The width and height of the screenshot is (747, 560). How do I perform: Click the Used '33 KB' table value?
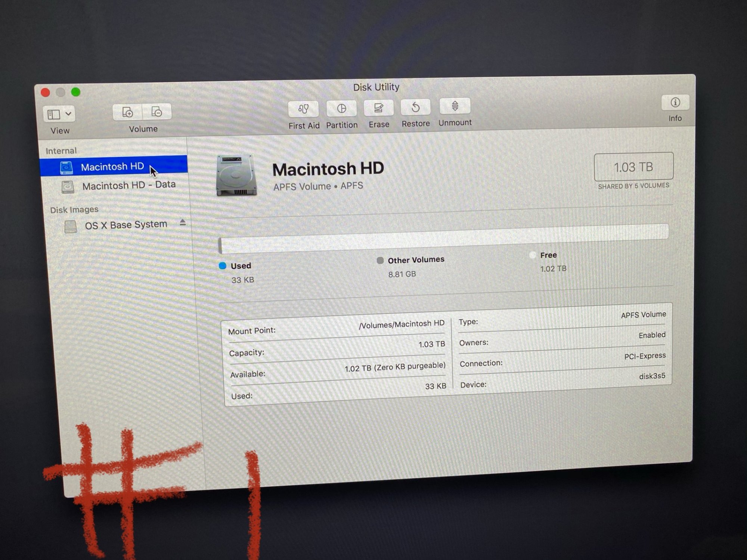pos(436,386)
